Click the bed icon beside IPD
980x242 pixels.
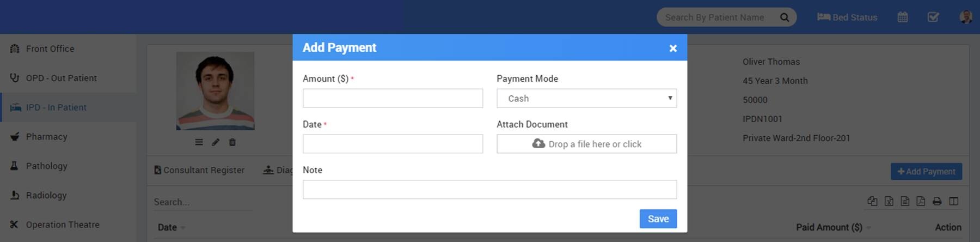pos(15,107)
